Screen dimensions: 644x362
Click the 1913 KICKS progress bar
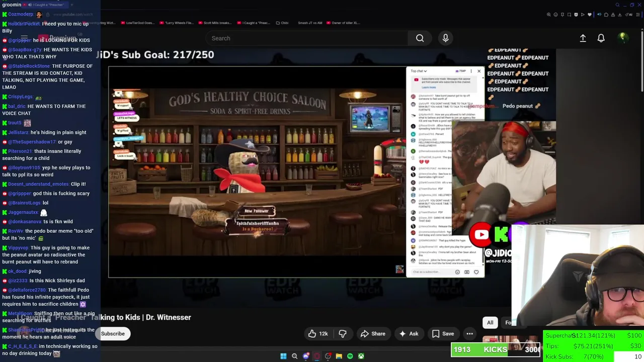pyautogui.click(x=495, y=349)
